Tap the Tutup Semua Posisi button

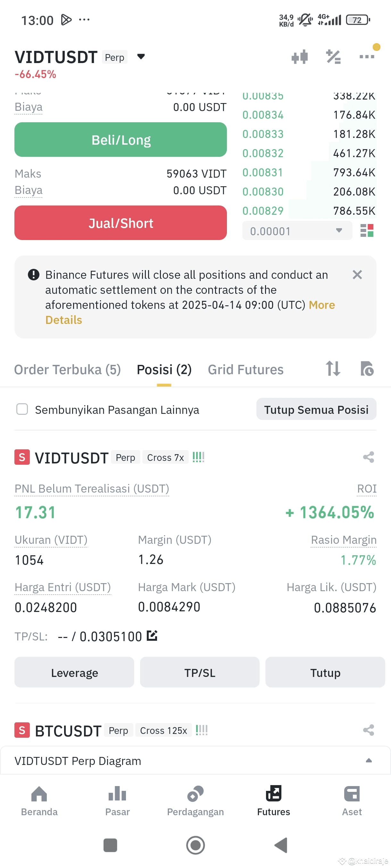pos(316,409)
